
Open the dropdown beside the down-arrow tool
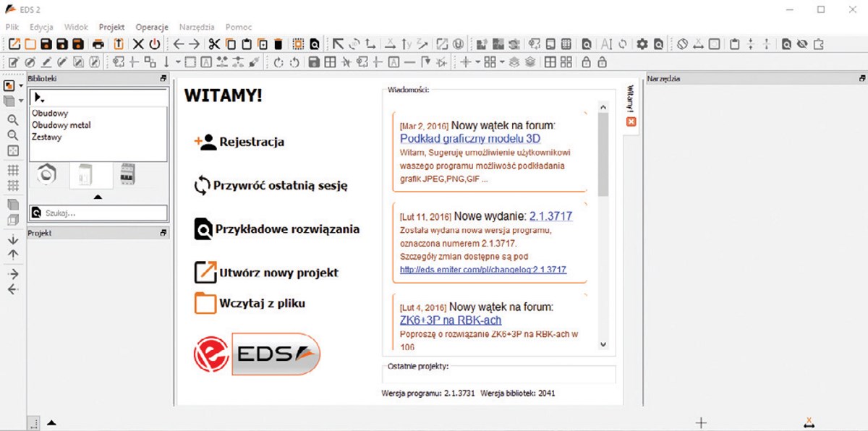(178, 62)
